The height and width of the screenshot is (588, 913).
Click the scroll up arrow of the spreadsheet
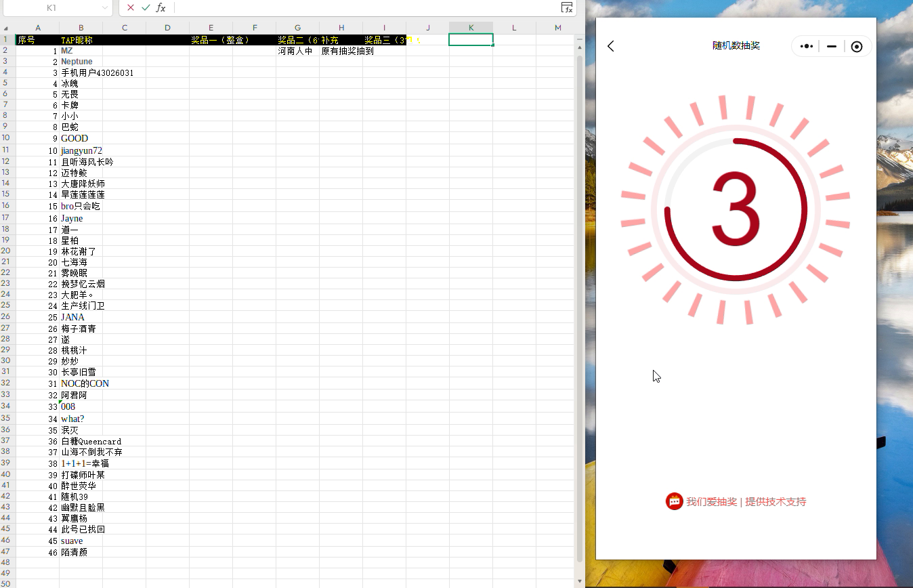pos(580,39)
